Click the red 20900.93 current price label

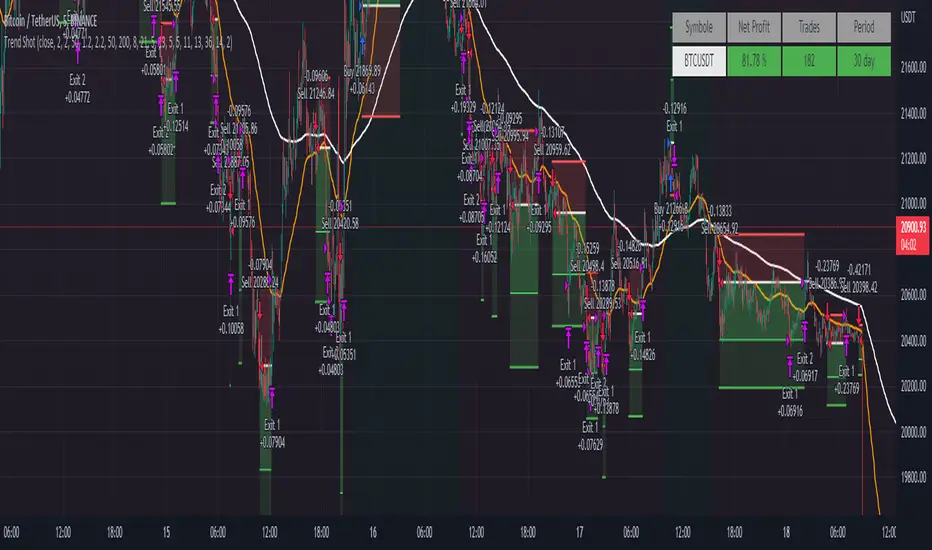[x=913, y=229]
